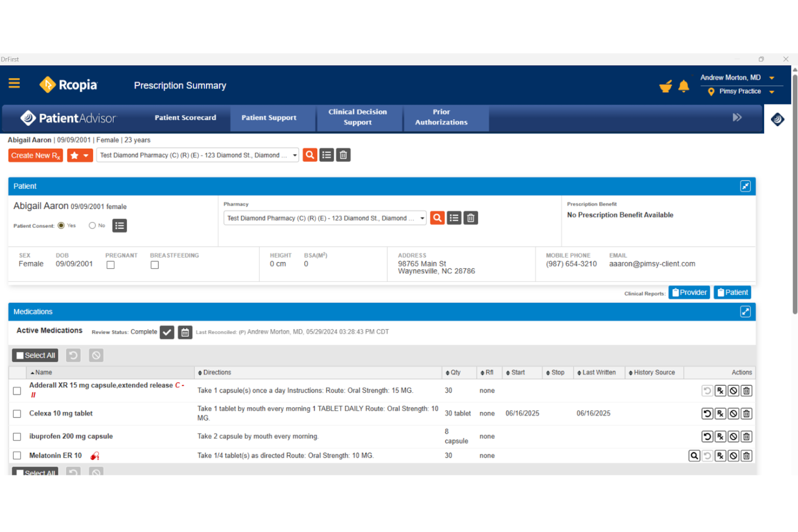798x532 pixels.
Task: Stop the Celexa medication
Action: [x=733, y=413]
